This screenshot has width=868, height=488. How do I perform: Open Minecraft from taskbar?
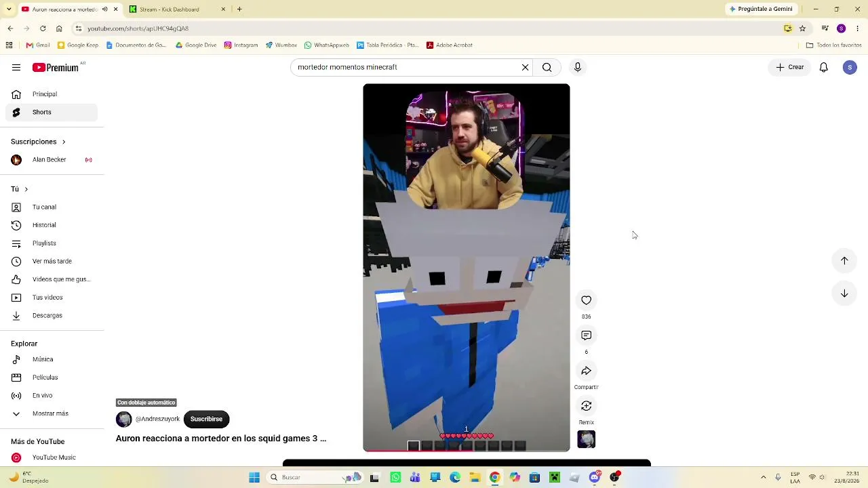point(555,477)
